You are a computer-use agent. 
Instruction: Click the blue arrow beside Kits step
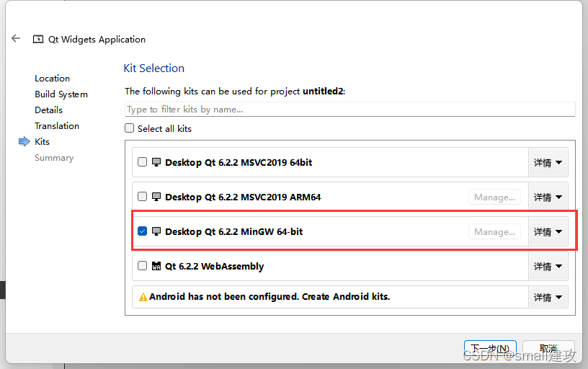click(24, 141)
